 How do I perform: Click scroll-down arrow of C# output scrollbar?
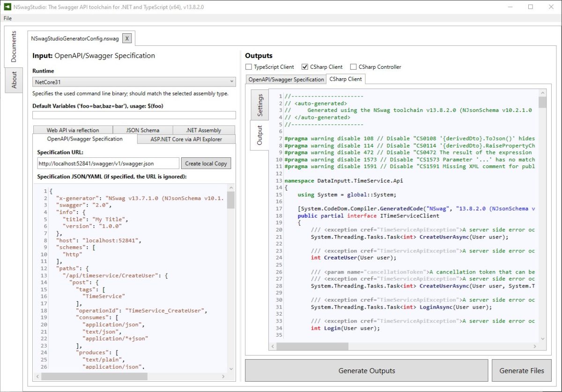tap(542, 339)
